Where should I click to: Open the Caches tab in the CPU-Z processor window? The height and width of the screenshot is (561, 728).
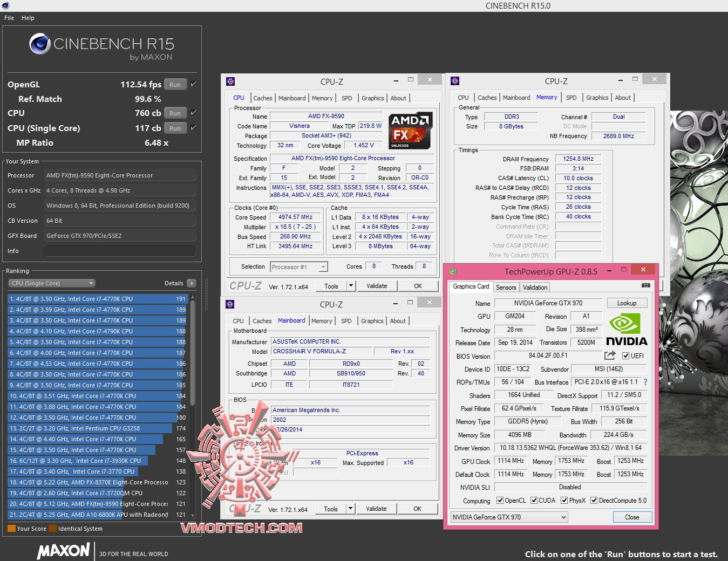point(263,98)
